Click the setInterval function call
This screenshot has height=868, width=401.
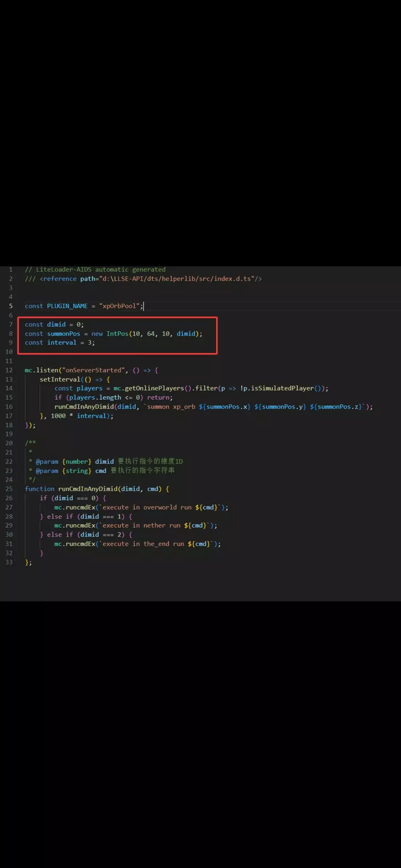(x=60, y=379)
